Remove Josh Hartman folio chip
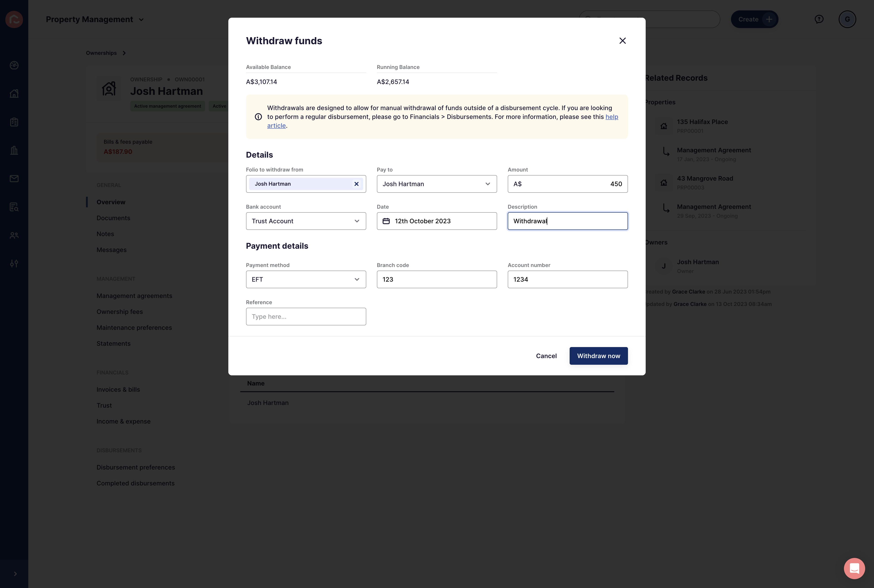 click(x=357, y=184)
